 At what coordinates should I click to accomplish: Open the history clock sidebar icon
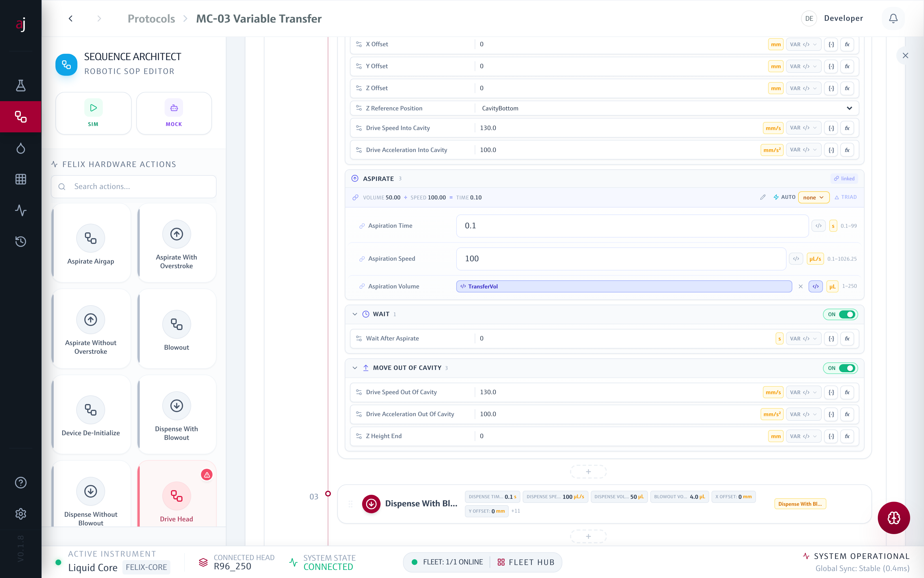coord(21,241)
